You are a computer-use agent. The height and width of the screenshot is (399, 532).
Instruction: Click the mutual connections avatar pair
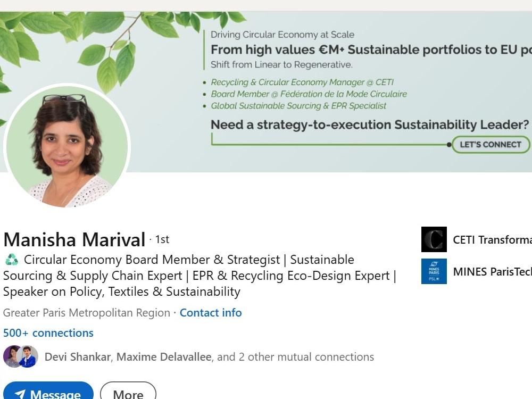tap(21, 356)
